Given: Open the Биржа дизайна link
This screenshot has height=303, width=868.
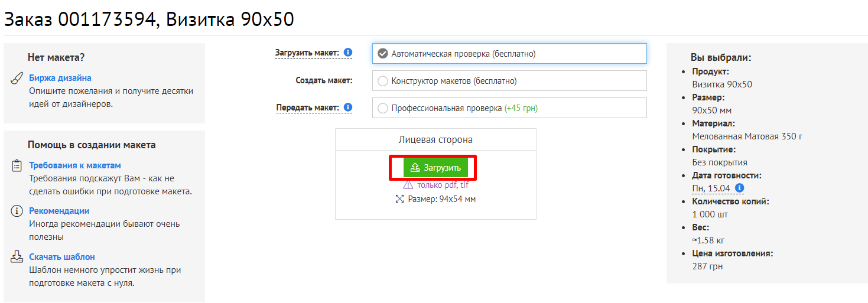Looking at the screenshot, I should 60,78.
